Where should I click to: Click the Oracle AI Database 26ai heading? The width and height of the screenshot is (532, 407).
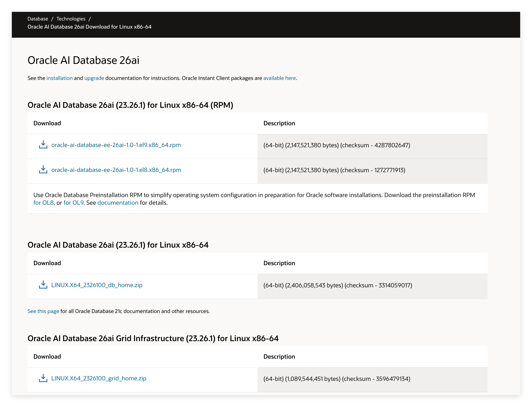(x=83, y=60)
